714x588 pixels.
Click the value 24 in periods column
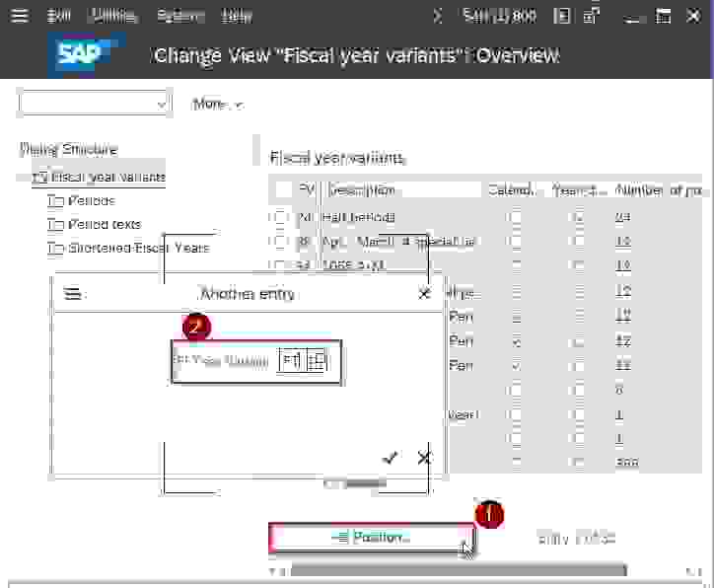[622, 217]
